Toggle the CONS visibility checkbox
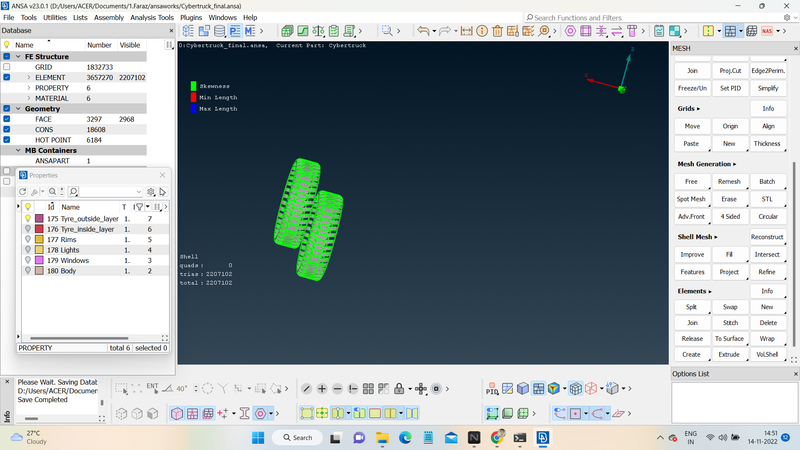 coord(7,130)
